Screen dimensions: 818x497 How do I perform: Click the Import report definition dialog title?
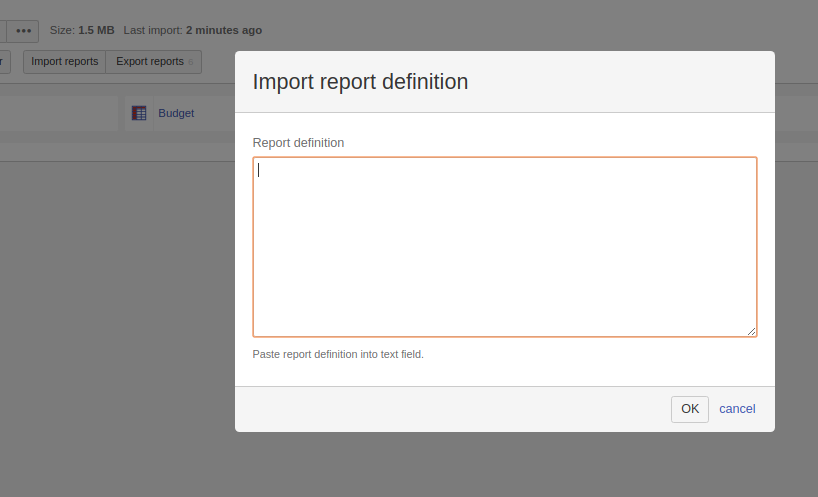(360, 82)
